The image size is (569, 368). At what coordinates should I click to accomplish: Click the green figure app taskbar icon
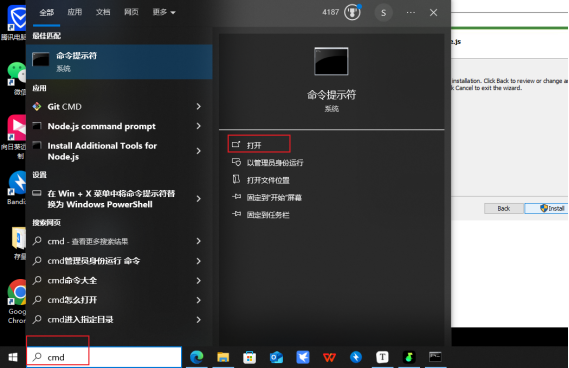click(x=409, y=357)
